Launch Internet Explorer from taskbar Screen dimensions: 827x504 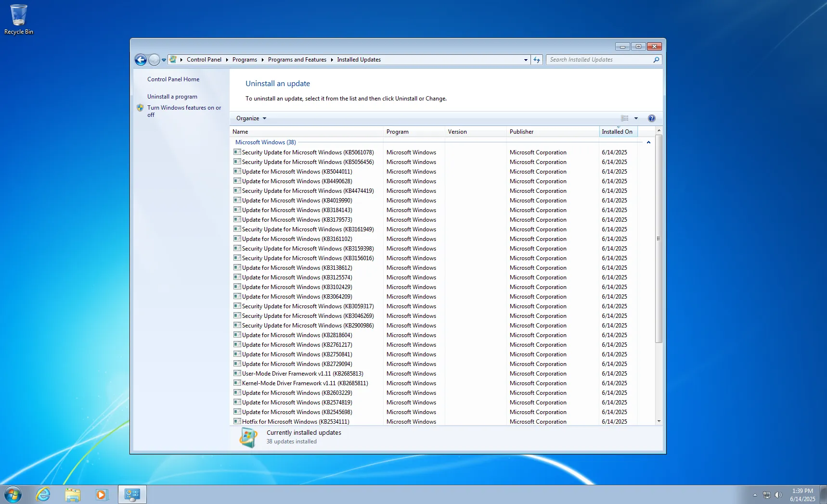coord(43,494)
